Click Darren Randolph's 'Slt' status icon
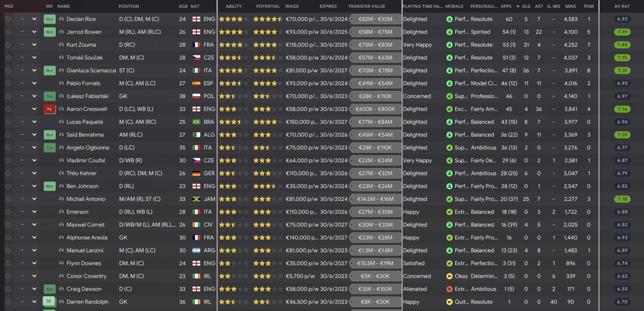 [49, 302]
